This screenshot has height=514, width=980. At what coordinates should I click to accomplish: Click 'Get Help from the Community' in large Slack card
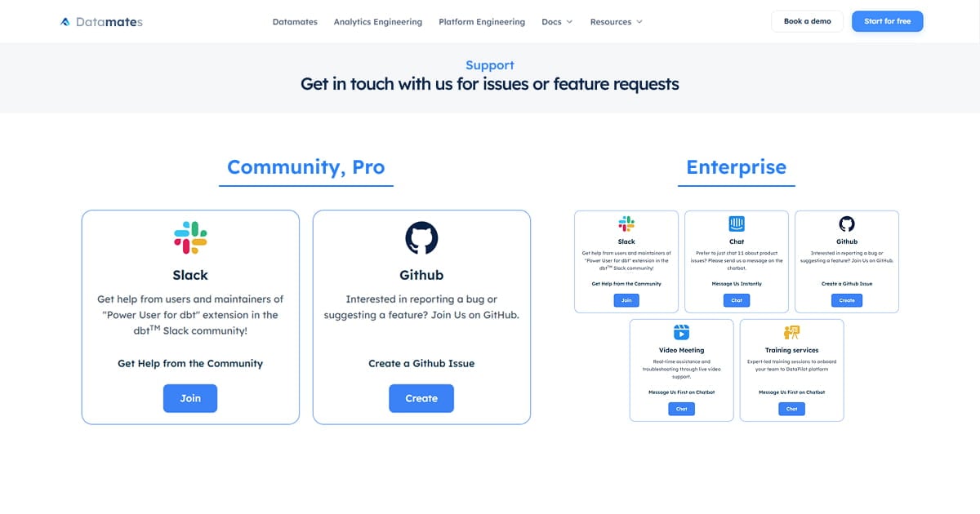[x=190, y=363]
